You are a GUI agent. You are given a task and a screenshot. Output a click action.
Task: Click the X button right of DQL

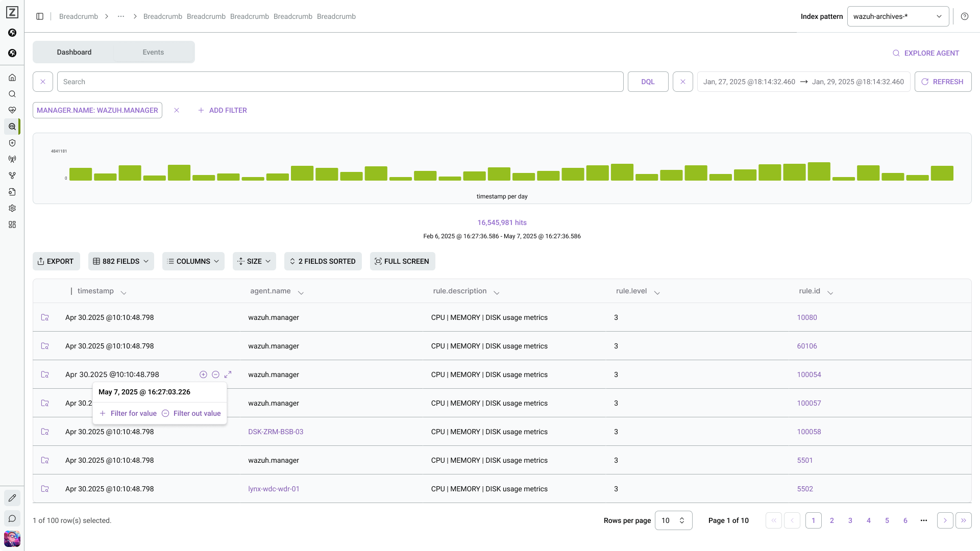click(x=683, y=82)
